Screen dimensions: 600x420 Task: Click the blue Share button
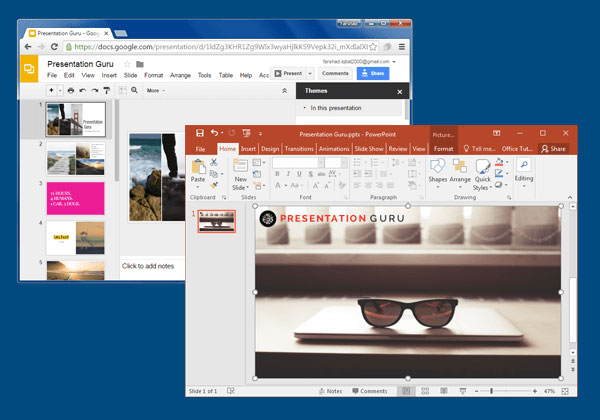point(373,73)
